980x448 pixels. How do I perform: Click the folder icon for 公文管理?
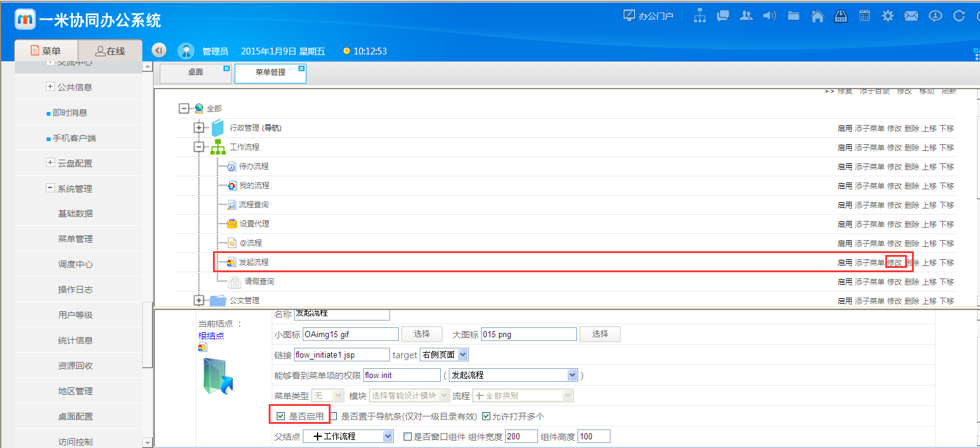pos(217,301)
